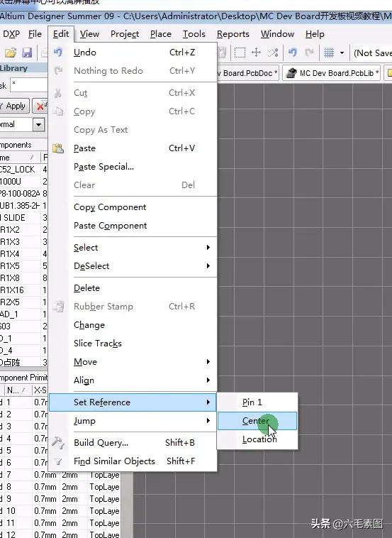Sort primitives by the N... column header
This screenshot has height=538, width=392.
tap(18, 390)
